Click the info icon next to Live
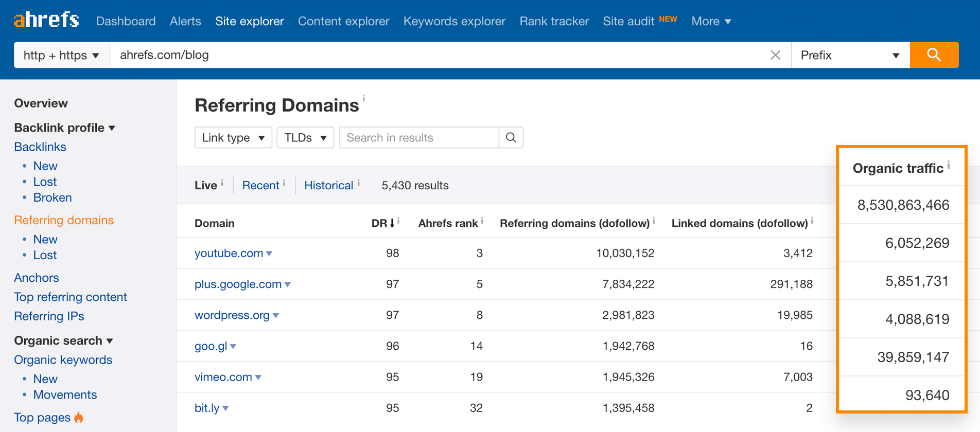980x432 pixels. 222,183
